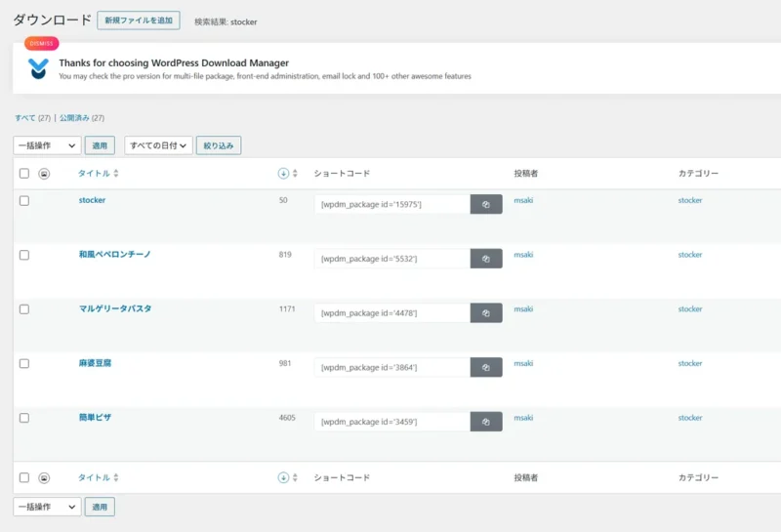Open the top 一括操作 bulk actions dropdown

47,145
